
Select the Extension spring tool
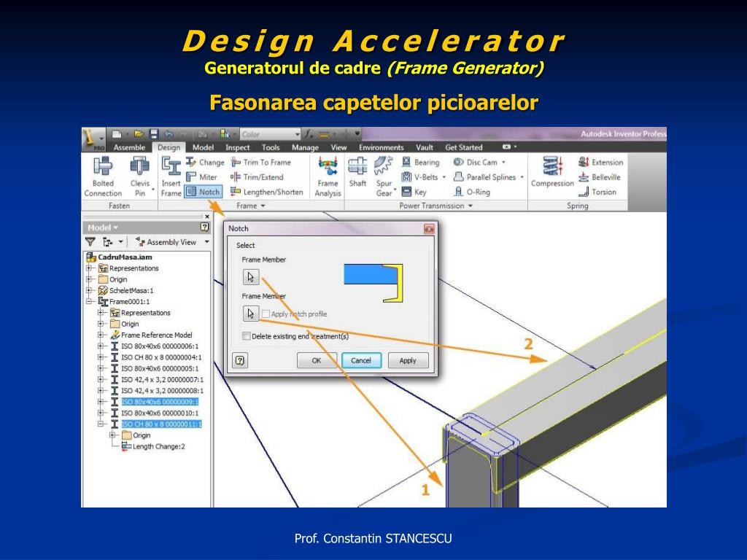[601, 163]
